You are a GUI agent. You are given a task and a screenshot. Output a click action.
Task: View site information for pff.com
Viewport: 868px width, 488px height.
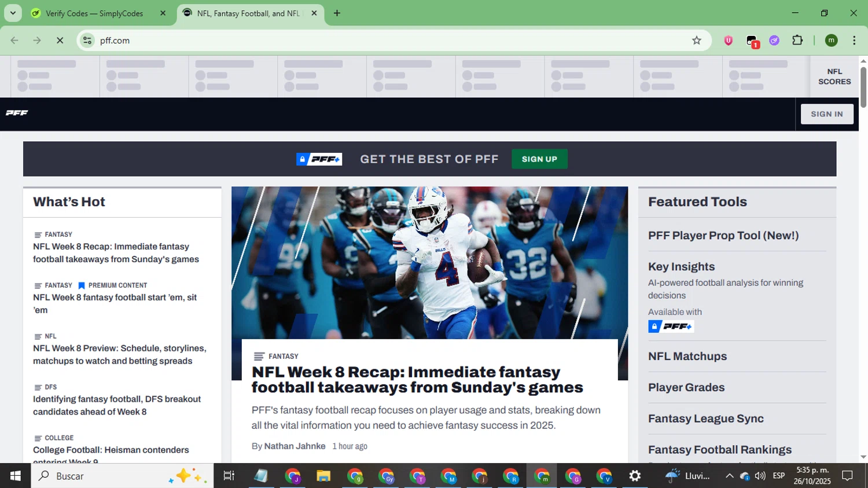click(x=87, y=41)
